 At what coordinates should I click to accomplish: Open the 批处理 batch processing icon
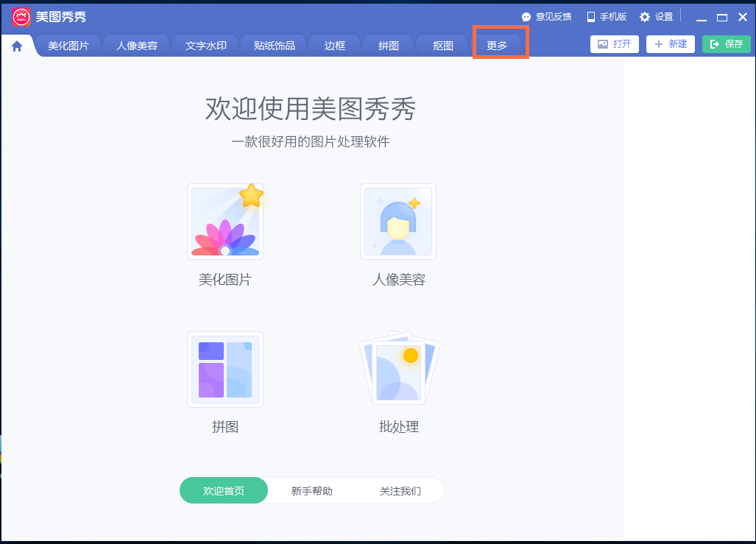tap(398, 370)
